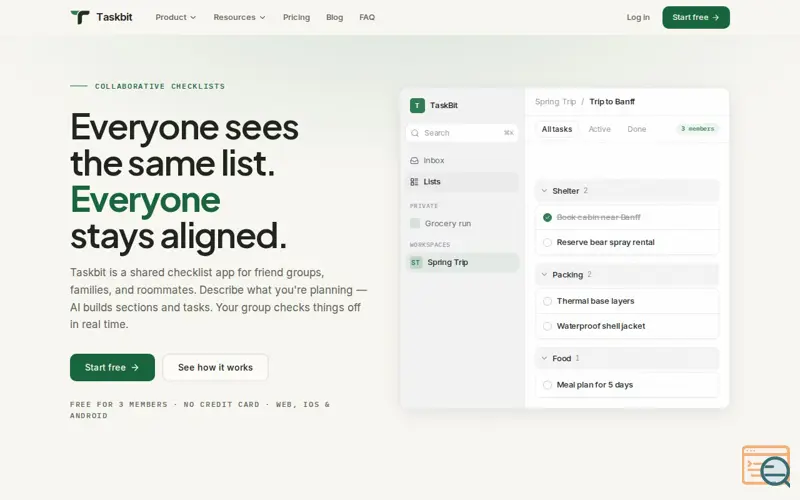Click the TaskBit name in the app sidebar
The width and height of the screenshot is (800, 500).
tap(443, 105)
